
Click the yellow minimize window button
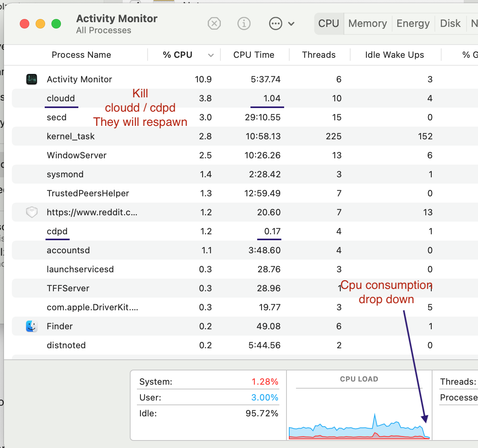(x=40, y=24)
